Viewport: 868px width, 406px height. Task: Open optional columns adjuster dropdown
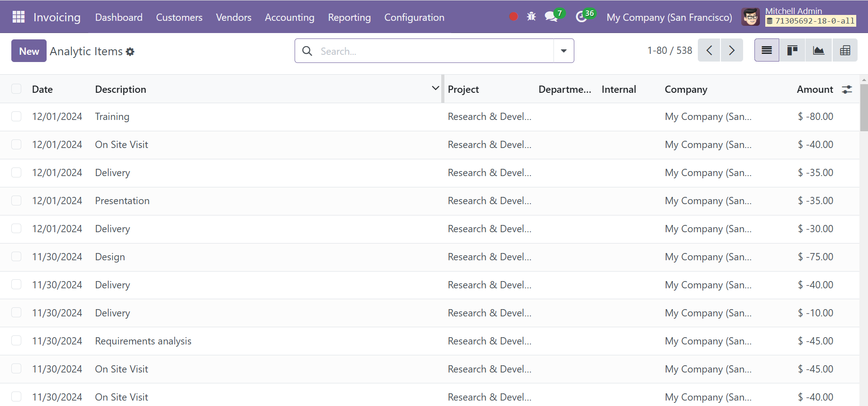847,90
